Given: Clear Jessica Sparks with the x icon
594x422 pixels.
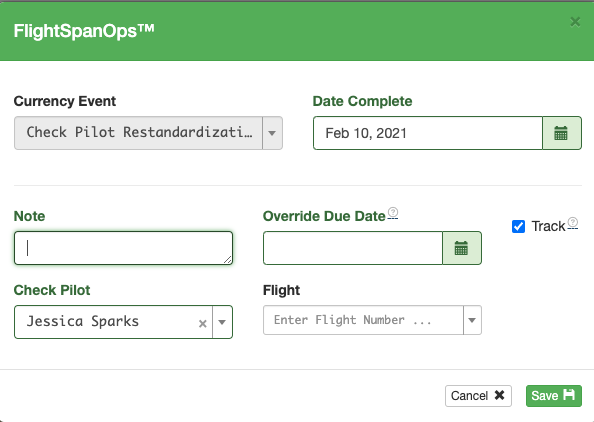Looking at the screenshot, I should click(x=203, y=323).
